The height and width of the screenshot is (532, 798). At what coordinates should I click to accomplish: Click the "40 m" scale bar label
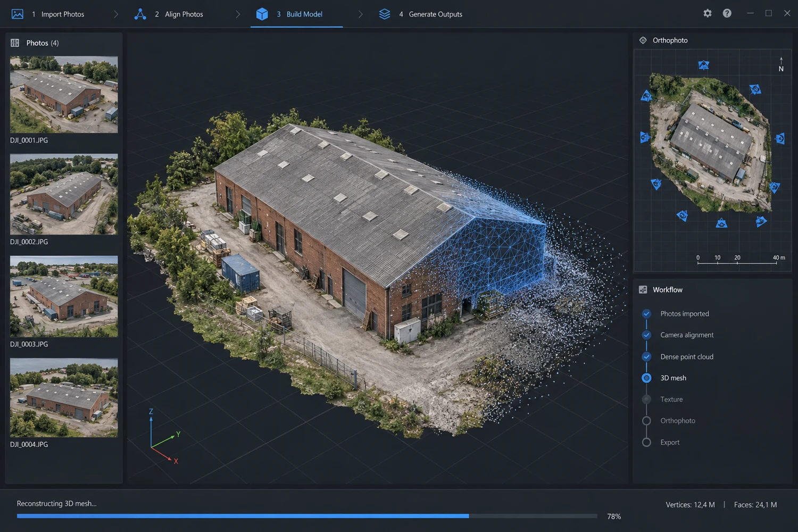pyautogui.click(x=779, y=257)
